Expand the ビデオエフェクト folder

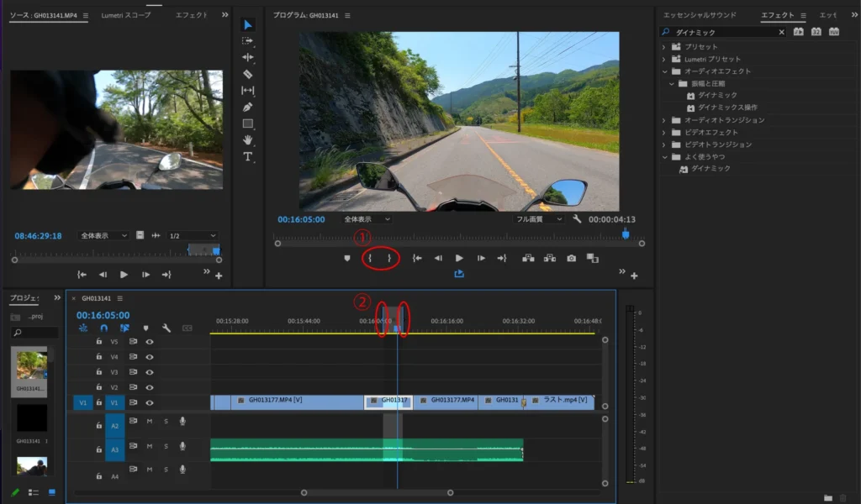[663, 133]
